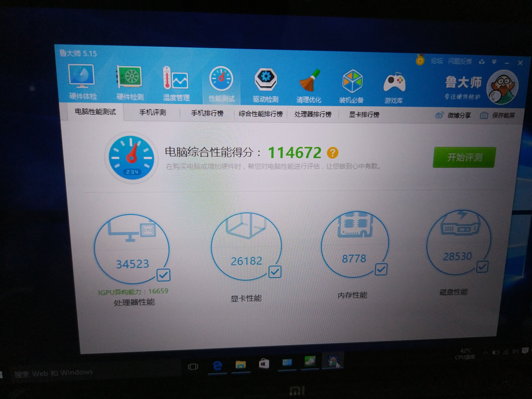This screenshot has height=399, width=532.
Task: Switch to the 手机排行榜 tab
Action: [x=207, y=113]
